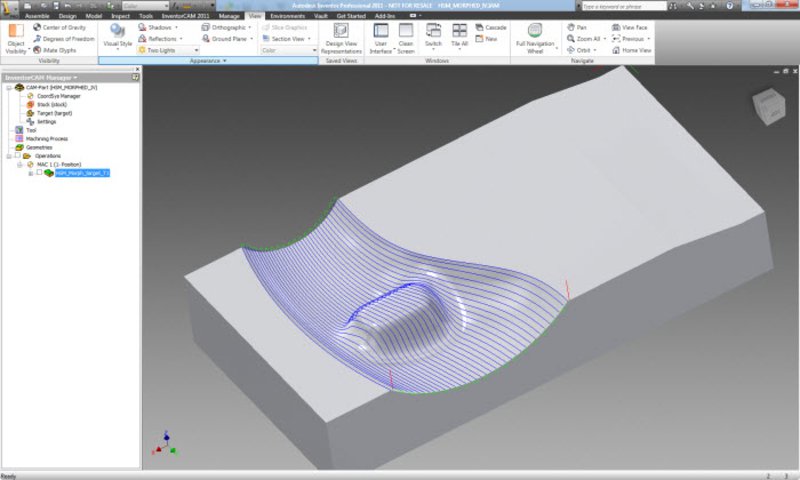
Task: Select CoordSys Manager in the tree
Action: tap(60, 96)
